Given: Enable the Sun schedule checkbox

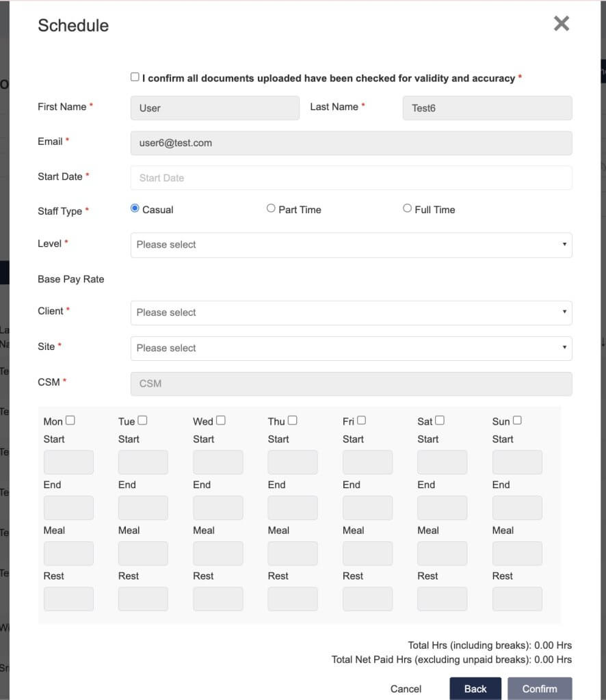Looking at the screenshot, I should [x=517, y=420].
